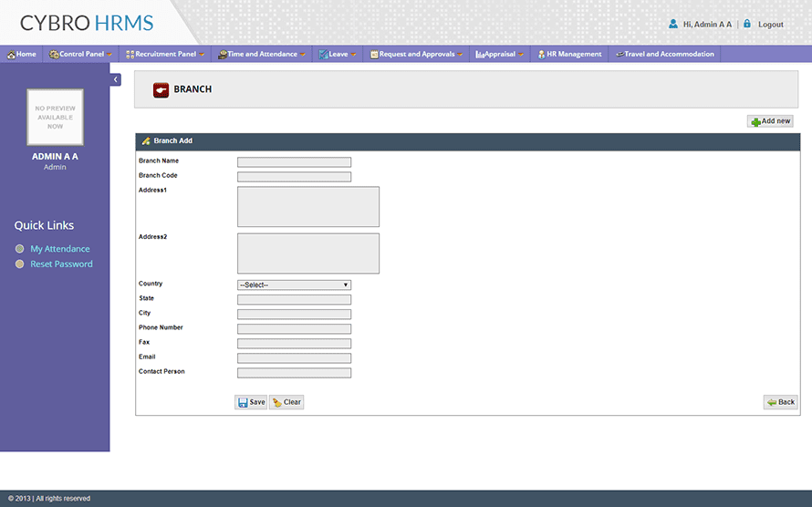Click the floppy disk Save icon

pos(243,402)
